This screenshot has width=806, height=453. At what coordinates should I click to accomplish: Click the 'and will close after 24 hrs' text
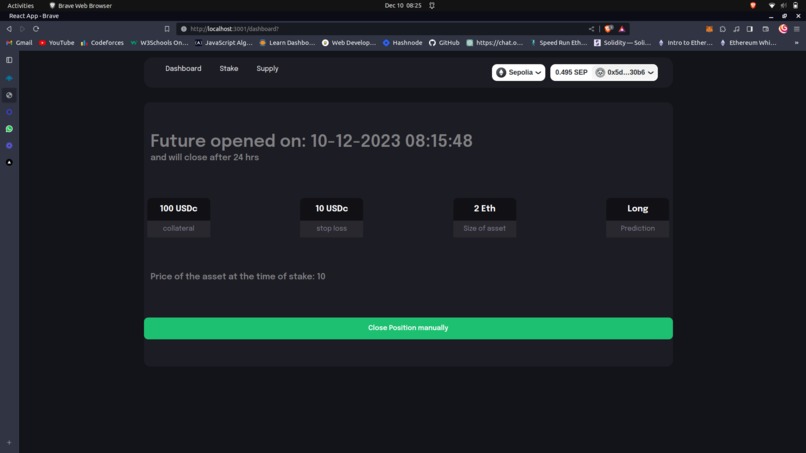coord(205,157)
